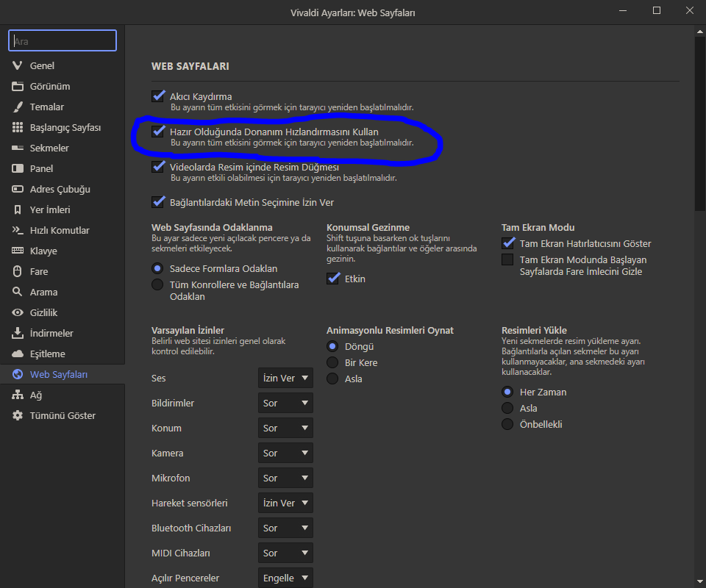Image resolution: width=706 pixels, height=588 pixels.
Task: Open the Ağ network icon
Action: (17, 395)
